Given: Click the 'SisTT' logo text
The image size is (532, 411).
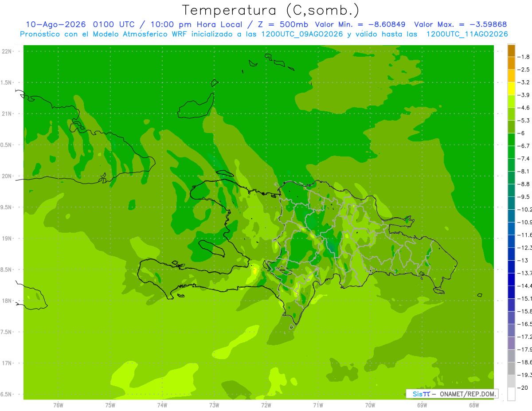Looking at the screenshot, I should click(421, 394).
